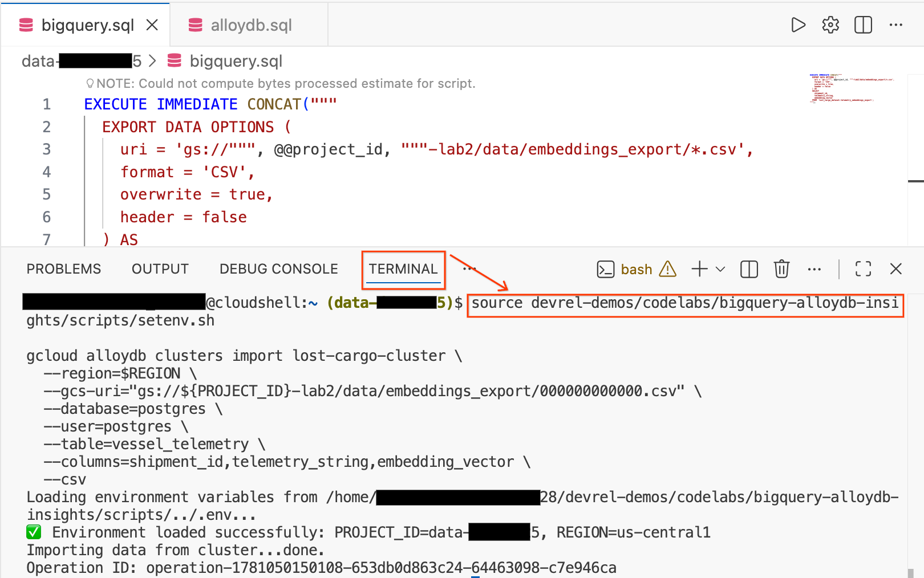Click the bash terminal profile label
The width and height of the screenshot is (924, 578).
pos(637,269)
